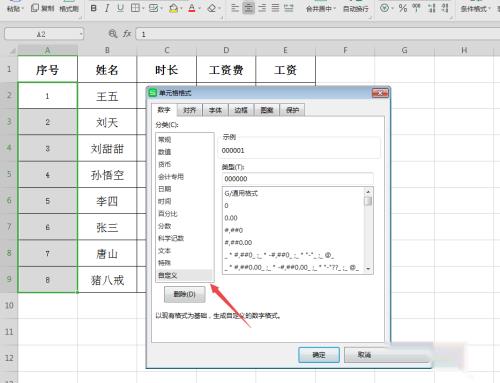Image resolution: width=500 pixels, height=383 pixels.
Task: Open the fill color dropdown arrow
Action: click(x=181, y=8)
